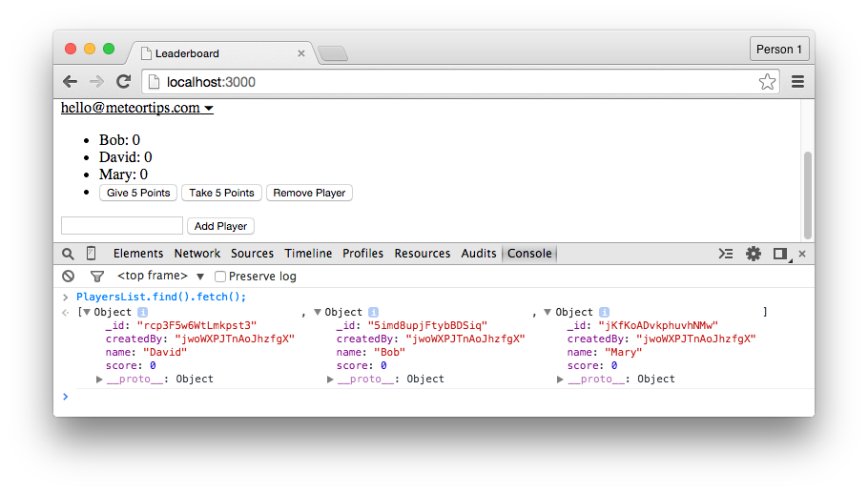Clear the console log icon

[68, 277]
